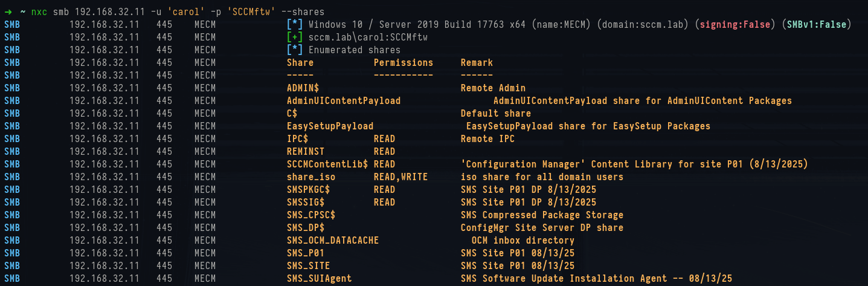Click the 'nxc' command word
Viewport: 868px width, 286px height.
(x=39, y=12)
